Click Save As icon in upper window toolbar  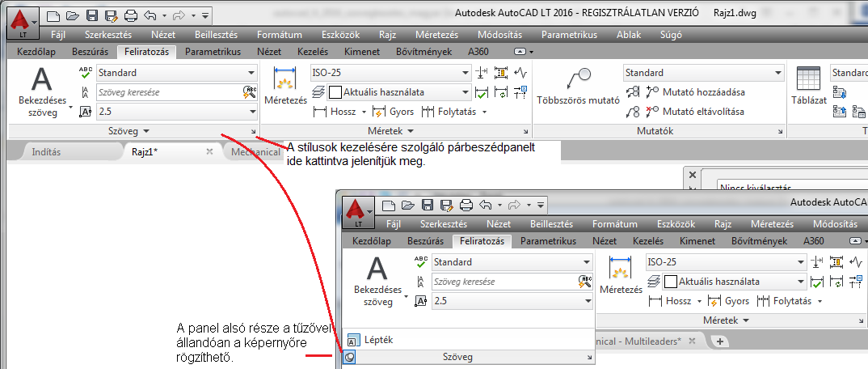point(111,15)
